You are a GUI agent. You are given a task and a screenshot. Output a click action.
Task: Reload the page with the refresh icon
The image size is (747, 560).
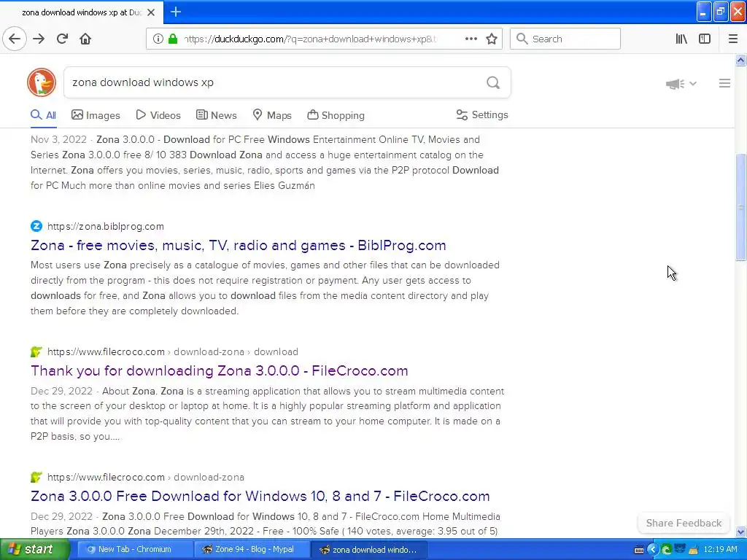(x=62, y=39)
